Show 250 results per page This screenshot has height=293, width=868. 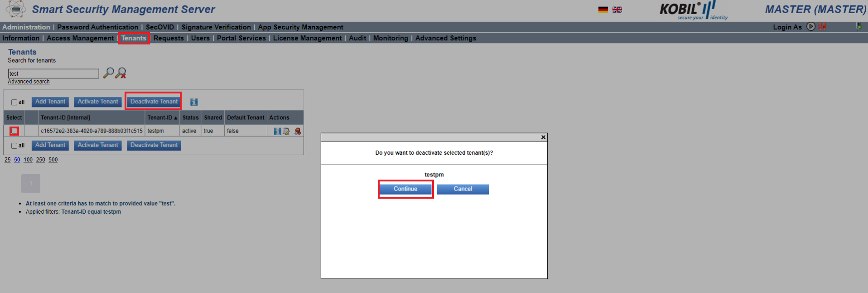coord(41,160)
